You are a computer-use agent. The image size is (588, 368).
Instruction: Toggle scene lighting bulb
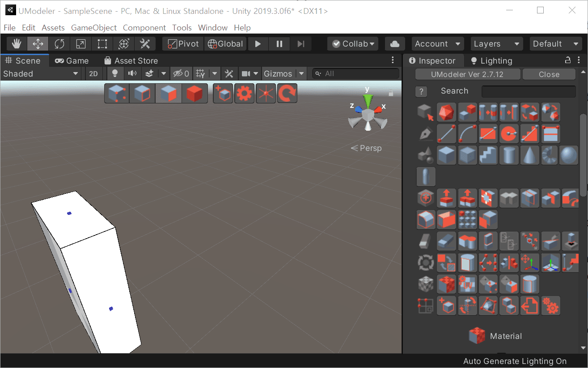115,74
